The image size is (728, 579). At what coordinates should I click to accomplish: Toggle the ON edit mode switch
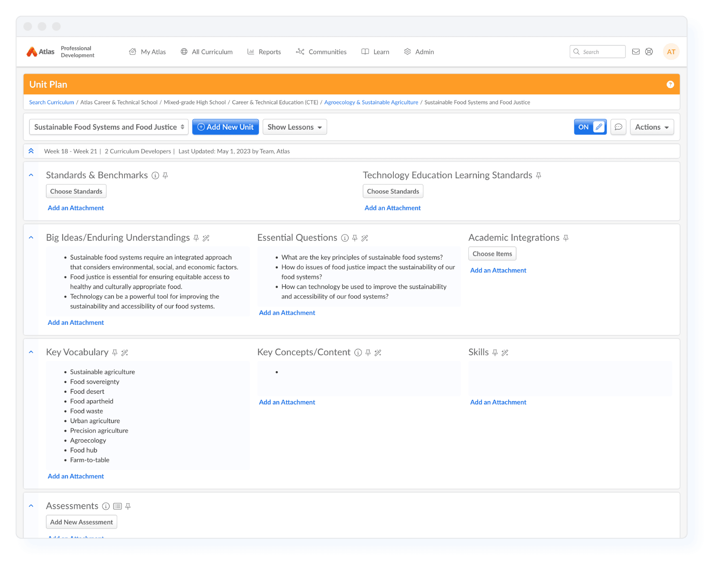[590, 127]
